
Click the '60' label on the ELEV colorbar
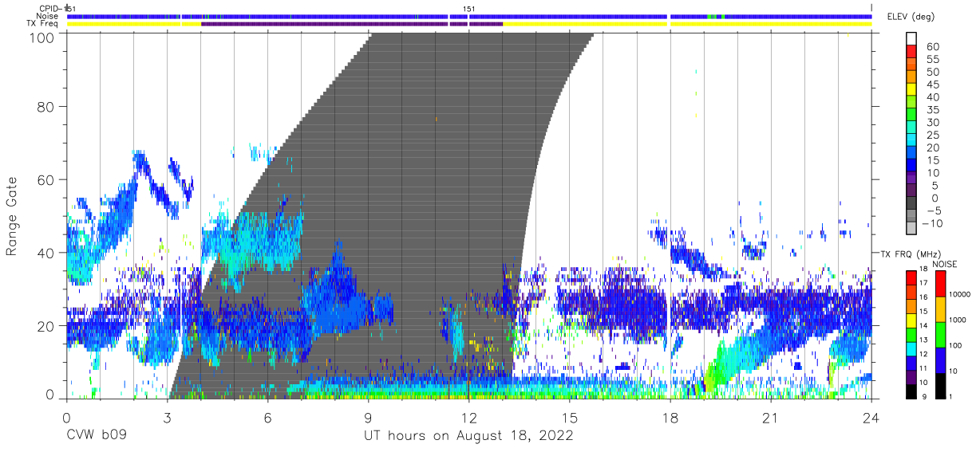pos(932,47)
